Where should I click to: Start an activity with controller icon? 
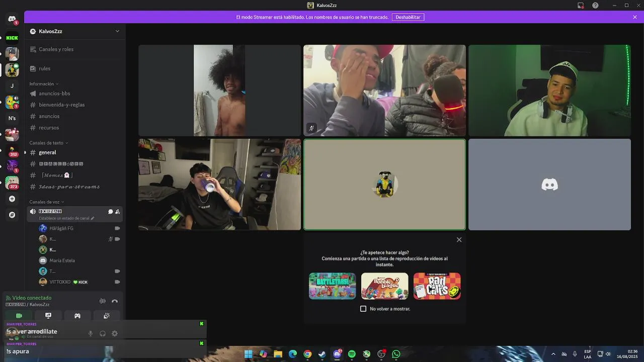[x=77, y=316]
